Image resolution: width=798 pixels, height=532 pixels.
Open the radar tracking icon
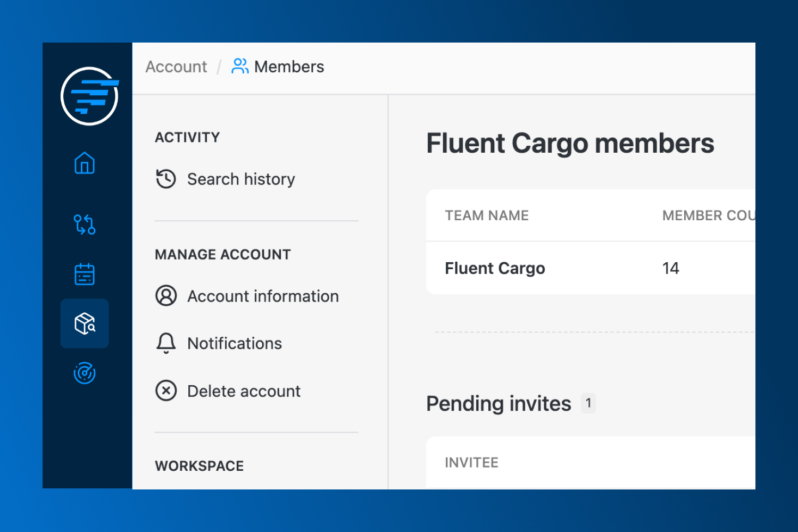(85, 373)
